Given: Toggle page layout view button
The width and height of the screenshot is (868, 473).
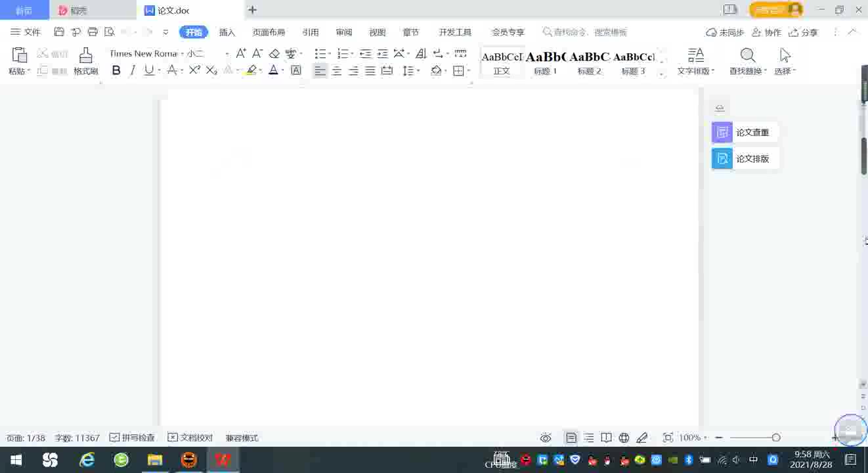Looking at the screenshot, I should 571,438.
